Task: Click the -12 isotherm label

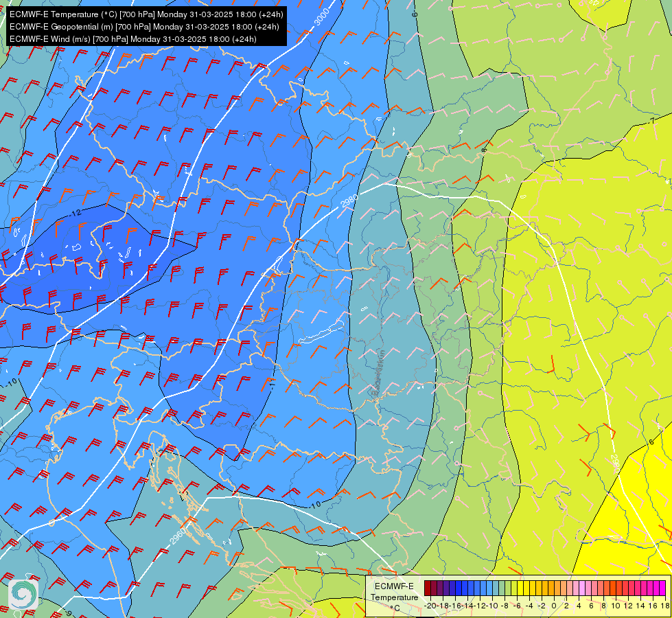Action: pyautogui.click(x=75, y=214)
